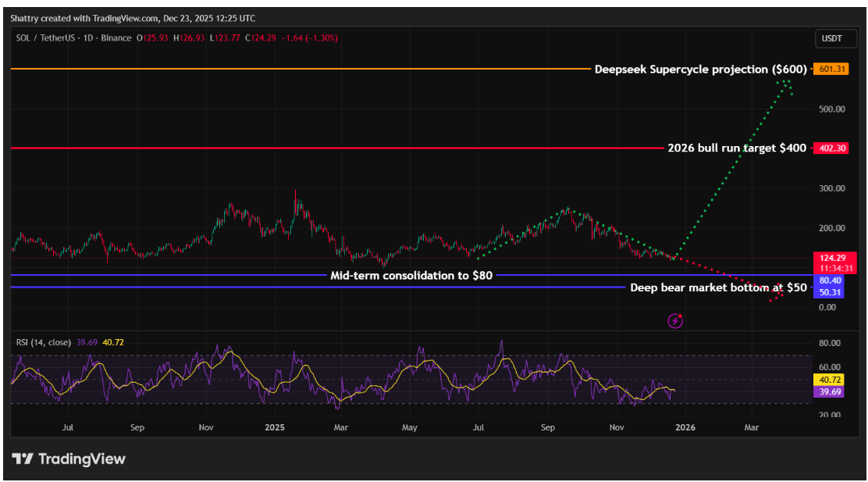The width and height of the screenshot is (868, 482).
Task: Click the red 402.30 price tag
Action: [x=831, y=148]
